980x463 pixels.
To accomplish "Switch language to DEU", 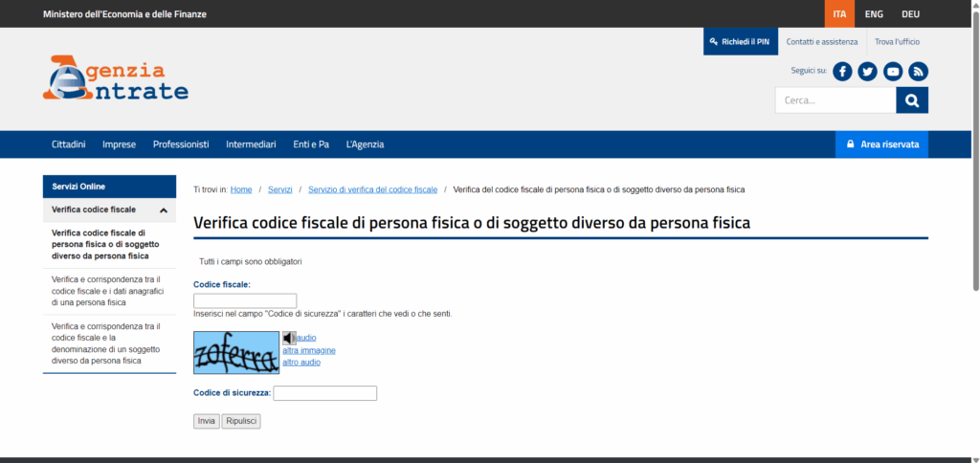I will (x=910, y=14).
